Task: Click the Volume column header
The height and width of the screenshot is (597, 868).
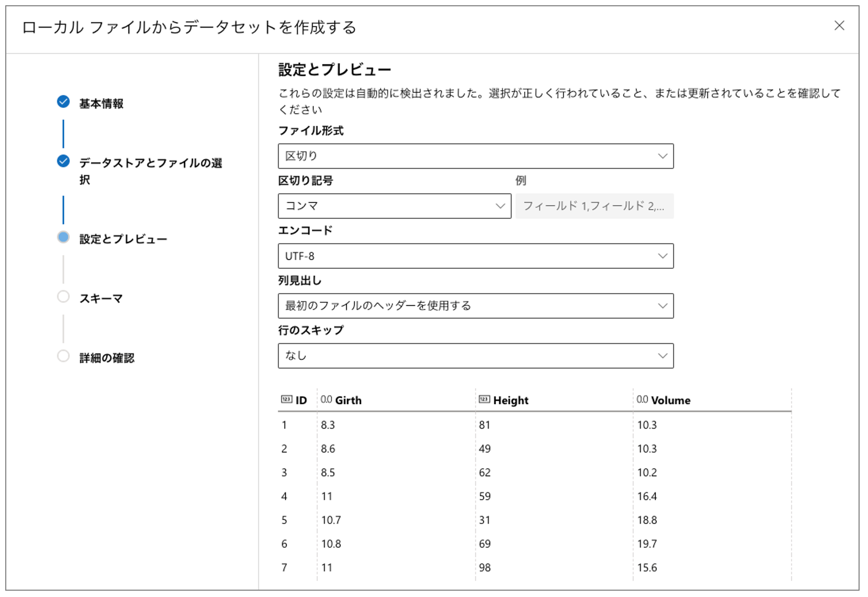Action: (x=672, y=400)
